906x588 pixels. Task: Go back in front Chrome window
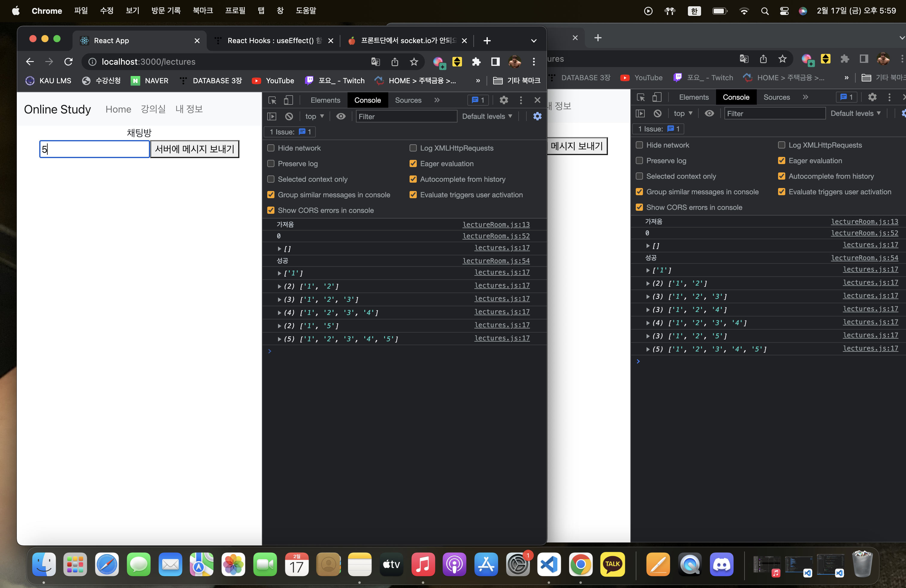(x=30, y=62)
